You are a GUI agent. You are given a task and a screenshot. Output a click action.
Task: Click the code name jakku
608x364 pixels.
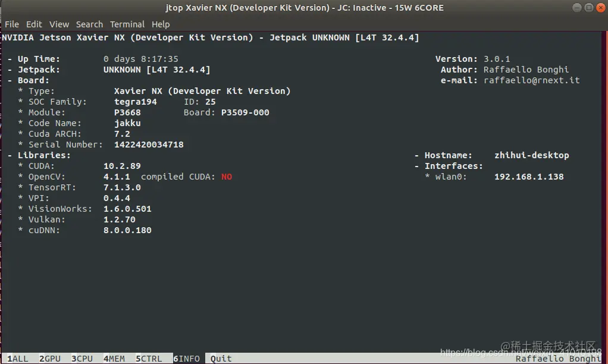click(127, 123)
